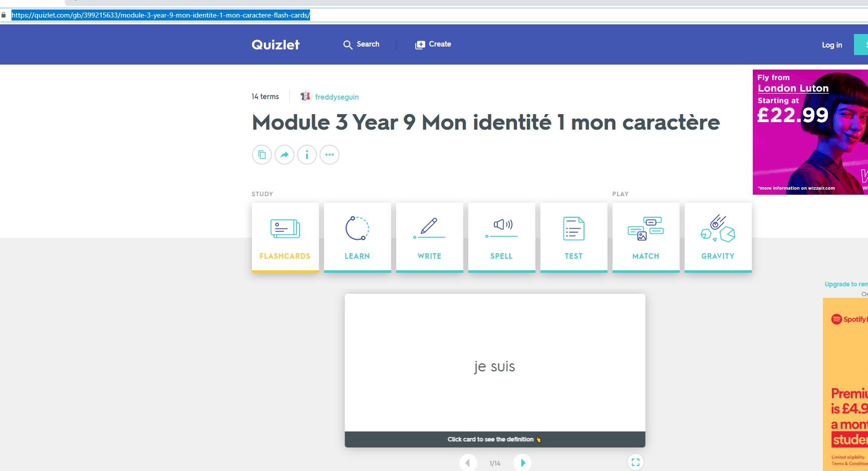868x471 pixels.
Task: Expand the more options ellipsis menu
Action: pos(330,155)
